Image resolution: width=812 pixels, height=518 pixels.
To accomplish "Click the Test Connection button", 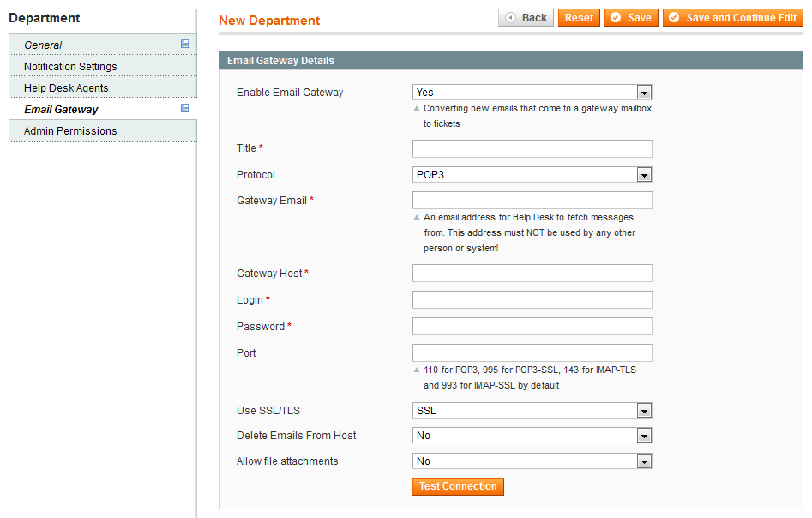I will pyautogui.click(x=458, y=486).
